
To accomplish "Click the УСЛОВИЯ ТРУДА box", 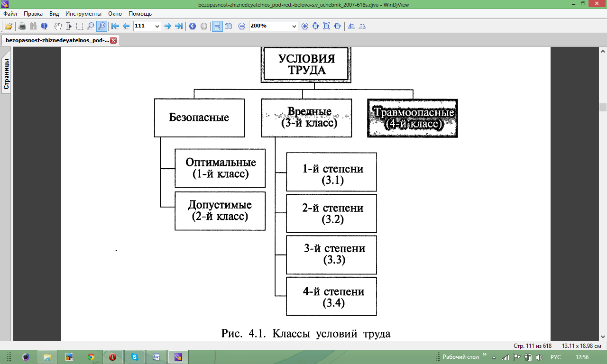I will click(307, 64).
